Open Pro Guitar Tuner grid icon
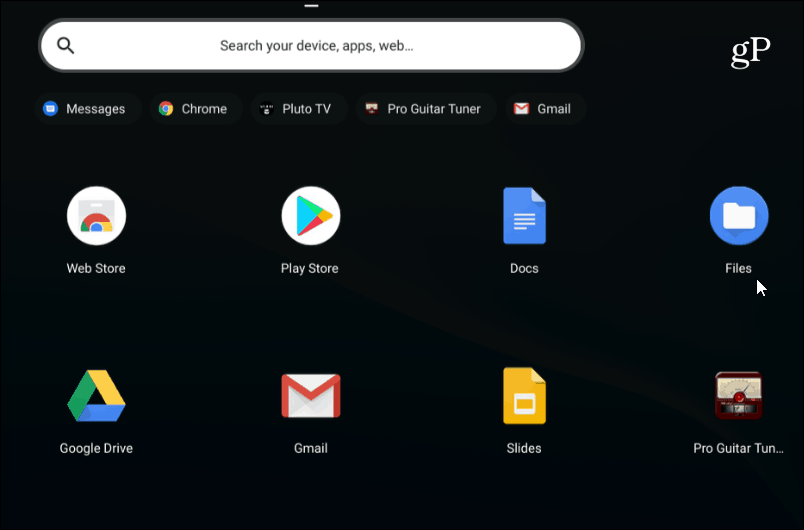Screen dimensions: 804x530 739,396
